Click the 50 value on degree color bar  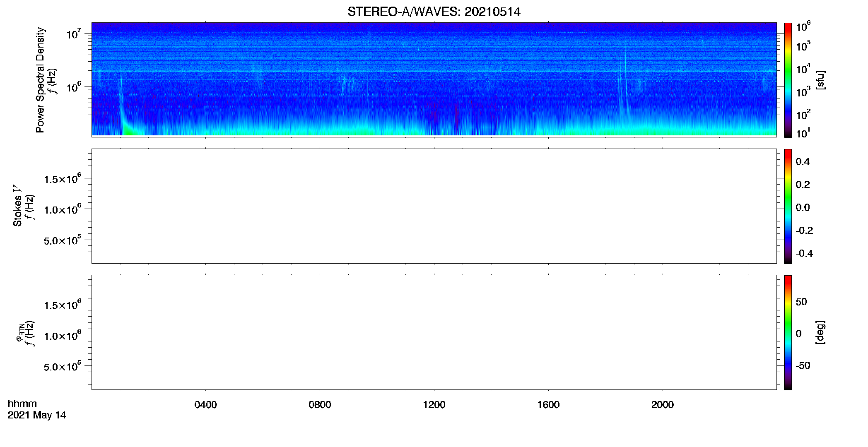[x=801, y=302]
